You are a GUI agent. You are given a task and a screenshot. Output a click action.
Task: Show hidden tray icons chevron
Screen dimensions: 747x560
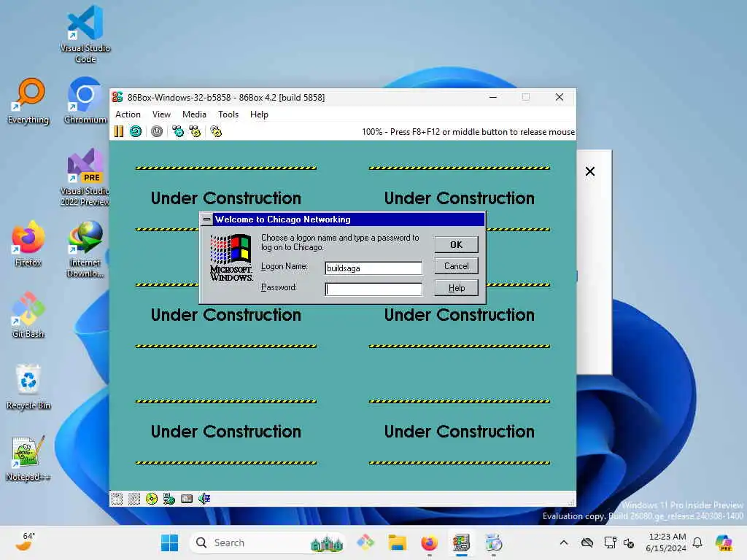click(x=564, y=542)
